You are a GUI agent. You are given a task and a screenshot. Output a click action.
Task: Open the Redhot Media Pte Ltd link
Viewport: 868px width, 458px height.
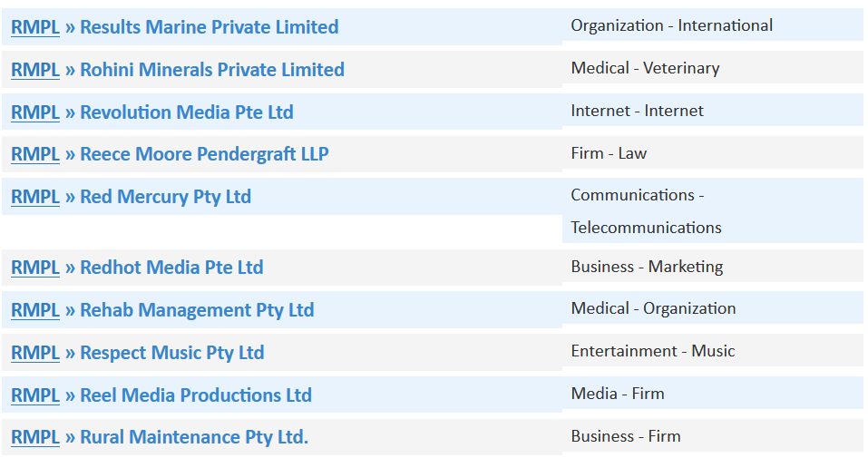pyautogui.click(x=171, y=268)
